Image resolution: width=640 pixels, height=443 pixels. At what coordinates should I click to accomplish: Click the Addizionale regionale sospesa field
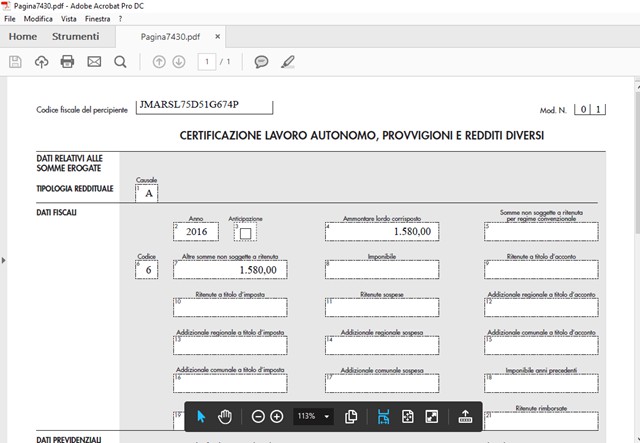click(382, 345)
